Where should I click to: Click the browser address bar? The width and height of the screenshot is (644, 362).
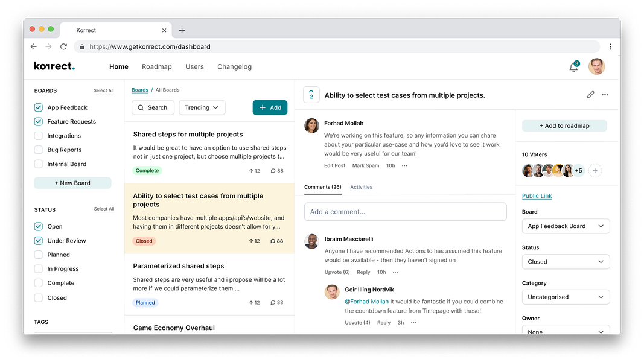[x=337, y=47]
